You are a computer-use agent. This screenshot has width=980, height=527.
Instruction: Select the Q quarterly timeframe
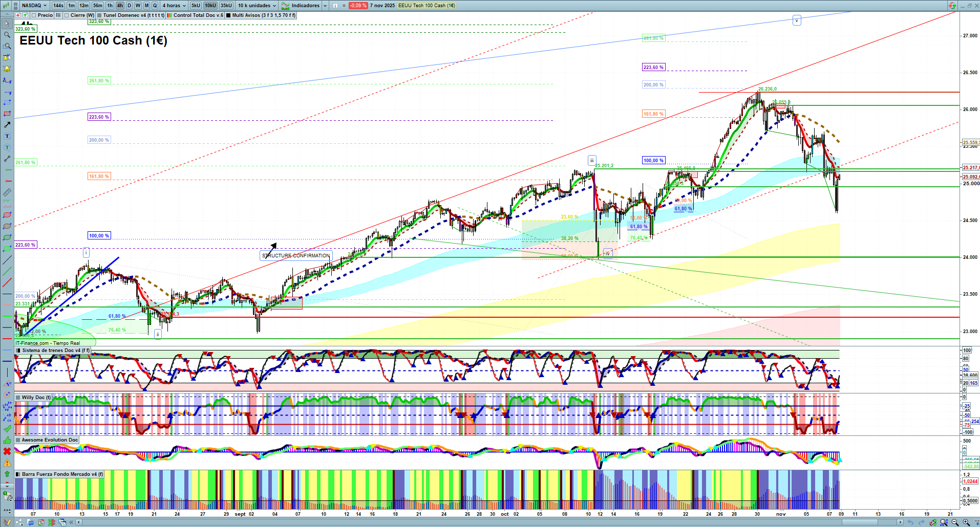click(155, 6)
